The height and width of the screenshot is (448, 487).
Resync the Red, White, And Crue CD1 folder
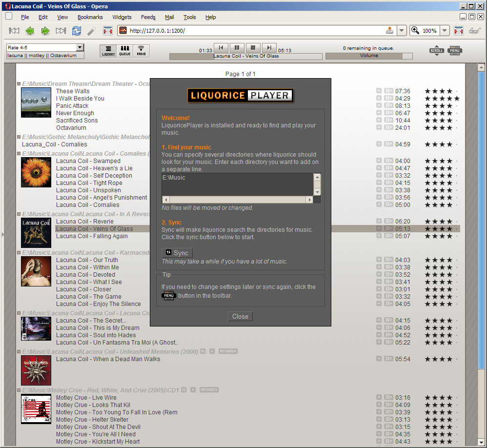click(184, 390)
